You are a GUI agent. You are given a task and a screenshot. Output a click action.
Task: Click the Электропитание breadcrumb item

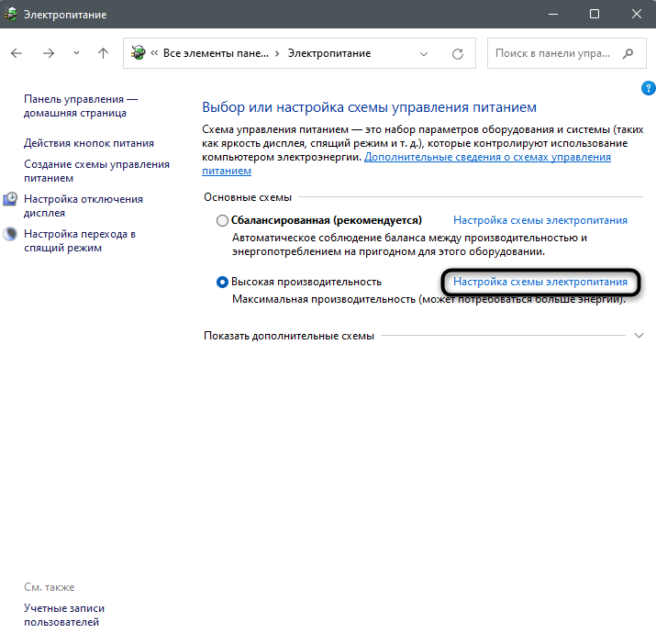click(x=329, y=53)
